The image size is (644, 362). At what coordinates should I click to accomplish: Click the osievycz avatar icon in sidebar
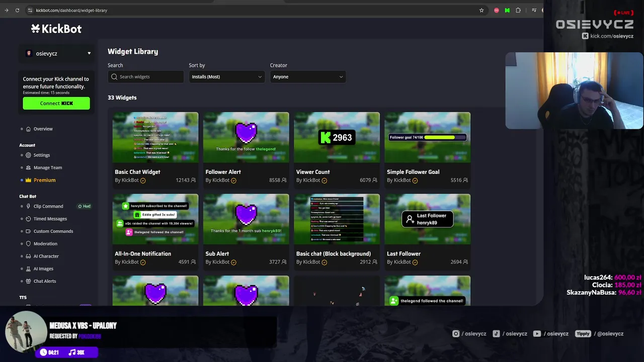[29, 53]
